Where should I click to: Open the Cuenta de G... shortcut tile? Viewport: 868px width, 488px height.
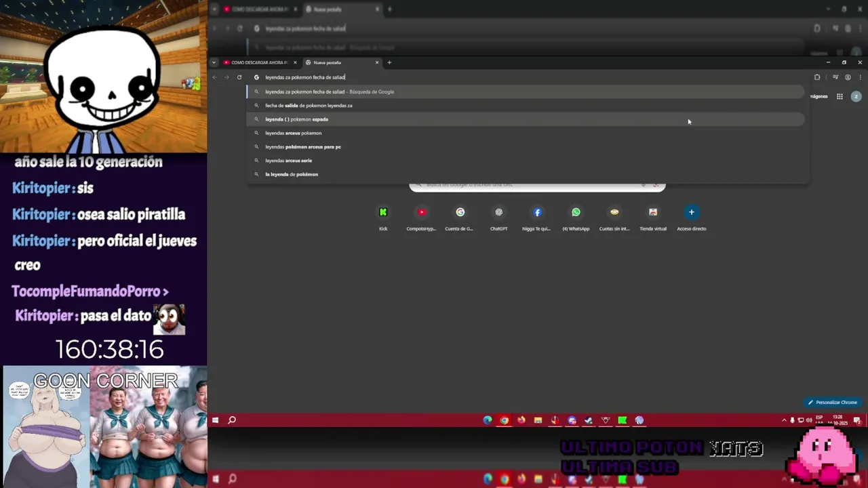[x=460, y=218]
